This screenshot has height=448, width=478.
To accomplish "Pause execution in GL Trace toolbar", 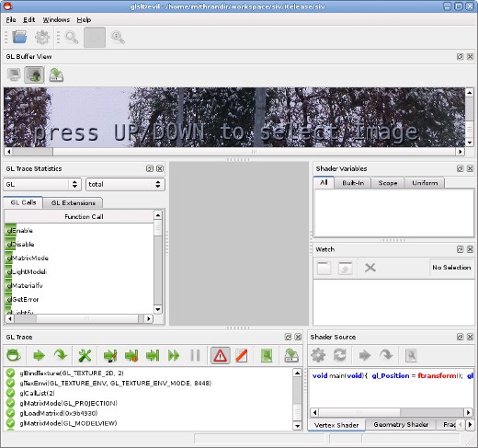I will click(x=195, y=356).
